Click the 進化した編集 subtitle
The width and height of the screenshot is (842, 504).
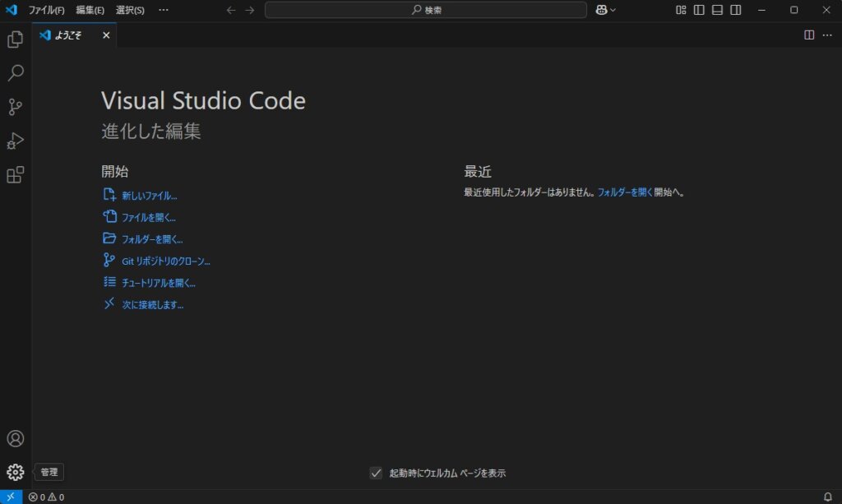tap(151, 131)
